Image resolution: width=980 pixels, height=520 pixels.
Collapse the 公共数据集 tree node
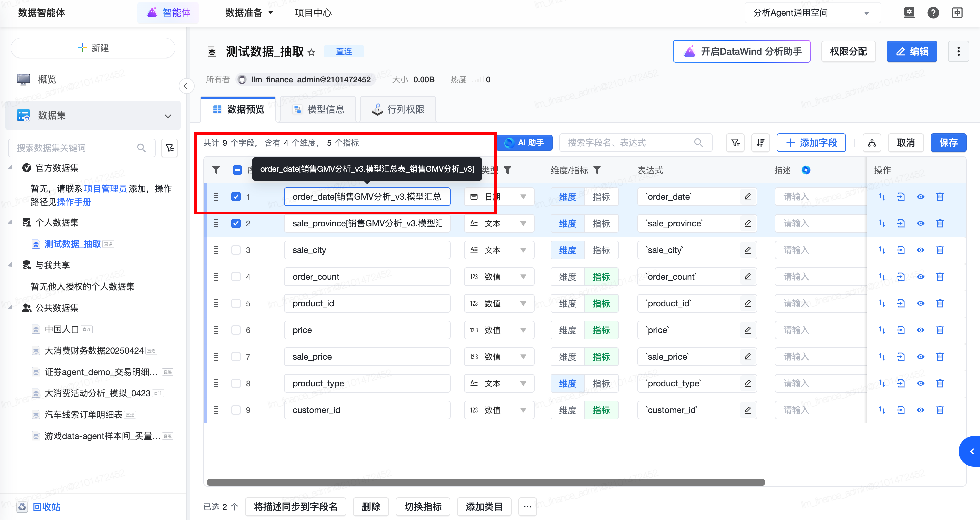[10, 308]
